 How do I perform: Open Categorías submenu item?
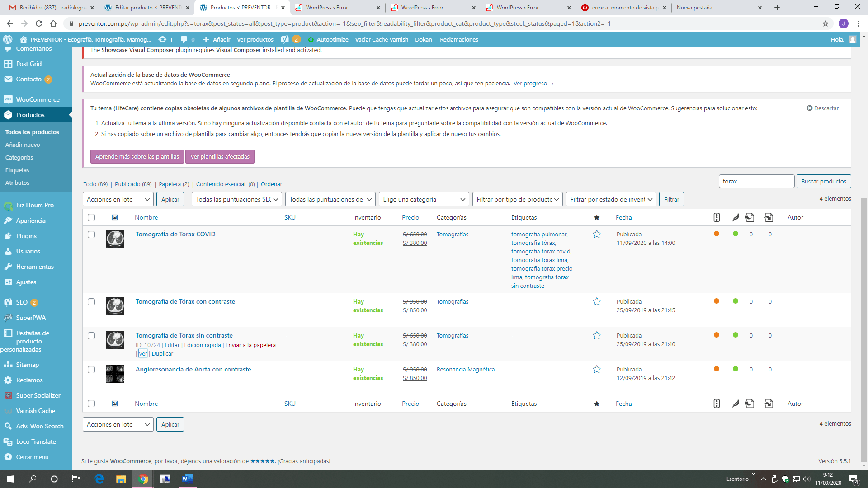(x=19, y=157)
